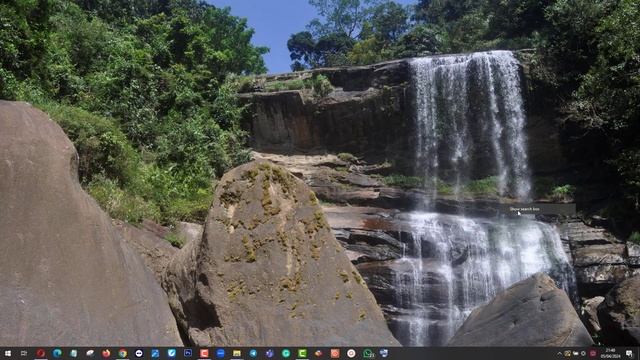Open Task View from the taskbar
The width and height of the screenshot is (640, 360).
pos(24,353)
